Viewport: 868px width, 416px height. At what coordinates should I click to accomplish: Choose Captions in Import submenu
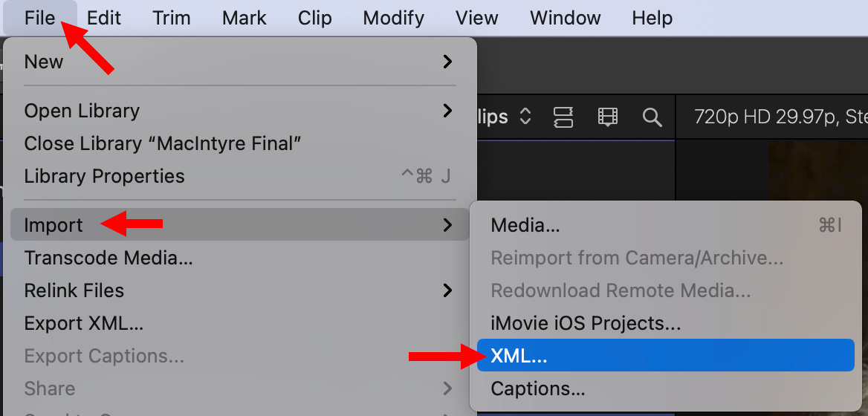(538, 389)
